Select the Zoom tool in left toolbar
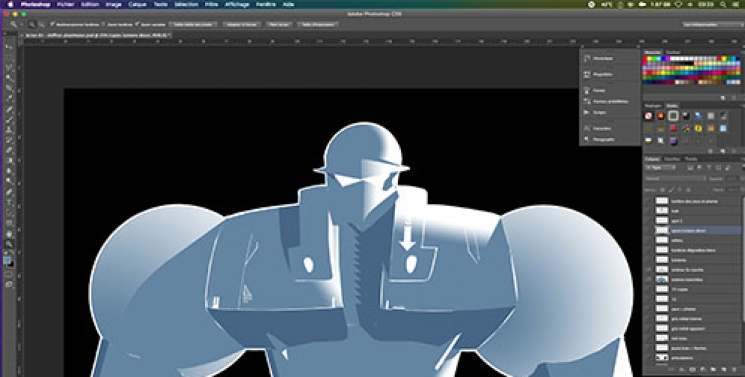Screen dimensions: 745x377 9,244
